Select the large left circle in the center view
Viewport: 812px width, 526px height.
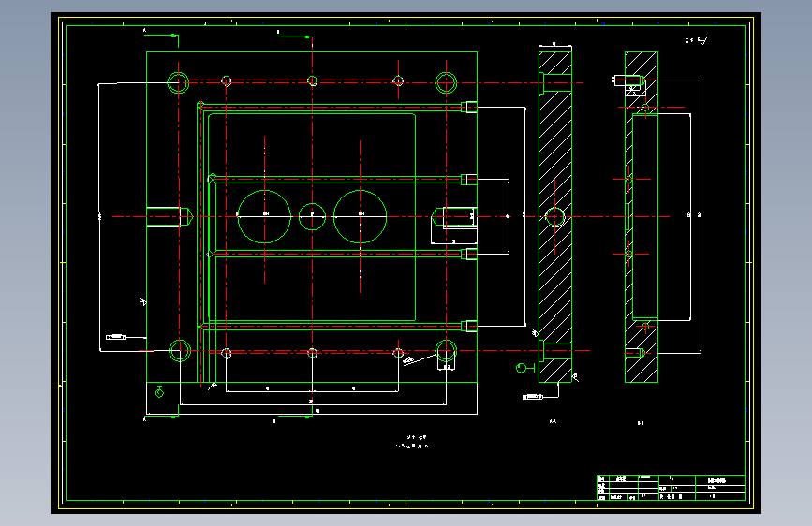point(264,216)
